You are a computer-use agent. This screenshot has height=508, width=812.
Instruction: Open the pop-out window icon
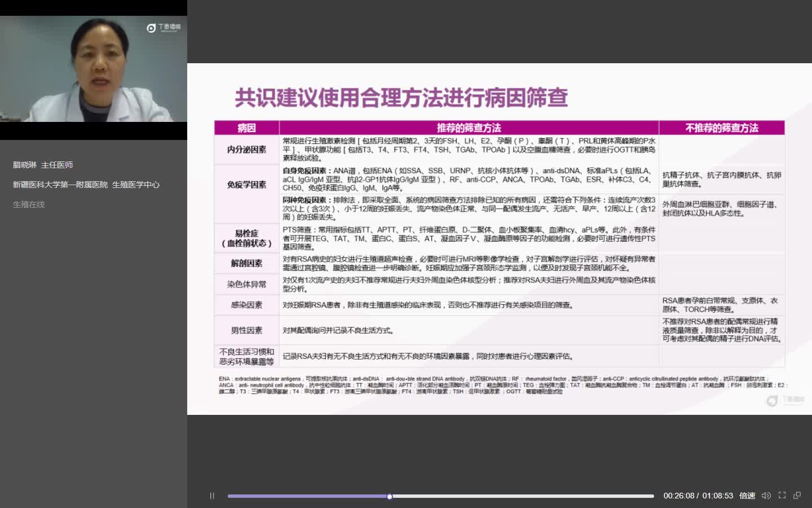pyautogui.click(x=797, y=495)
